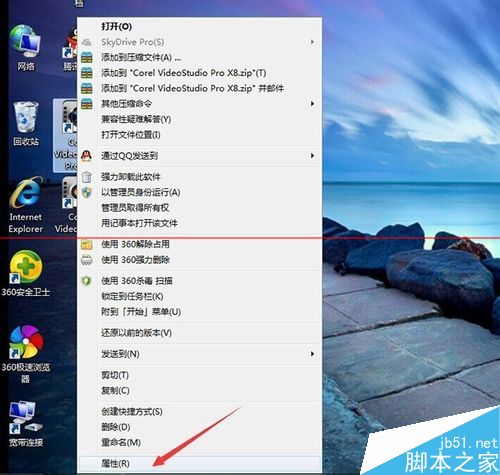Select the 回收站 recycle bin icon
This screenshot has height=475, width=500.
[26, 123]
